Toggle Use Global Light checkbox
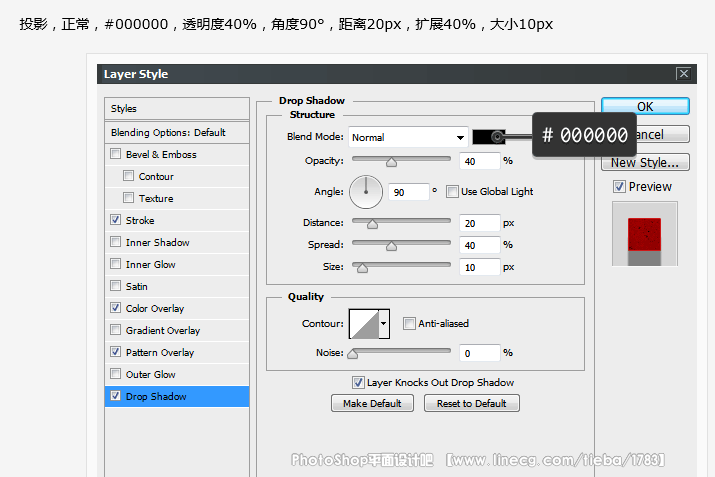 pos(452,191)
